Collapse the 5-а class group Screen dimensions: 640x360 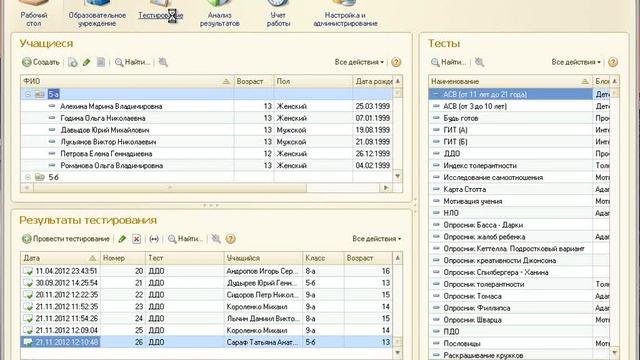[x=28, y=94]
